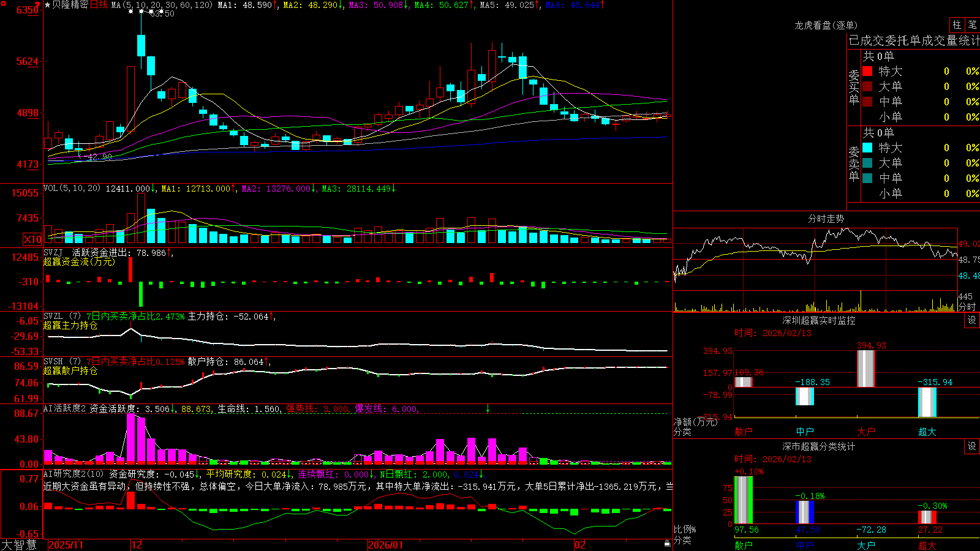The width and height of the screenshot is (980, 551).
Task: Open 设 settings for 深圳超赢实时监控
Action: pyautogui.click(x=972, y=320)
